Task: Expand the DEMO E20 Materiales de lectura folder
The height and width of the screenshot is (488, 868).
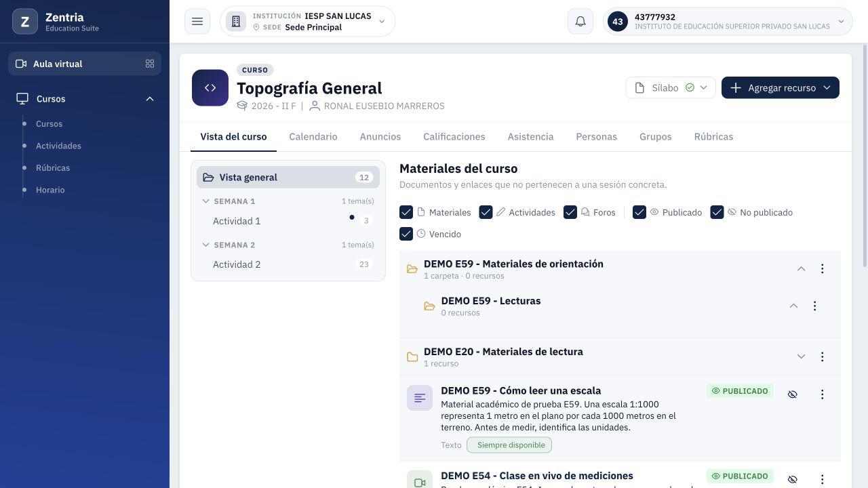Action: pos(801,357)
